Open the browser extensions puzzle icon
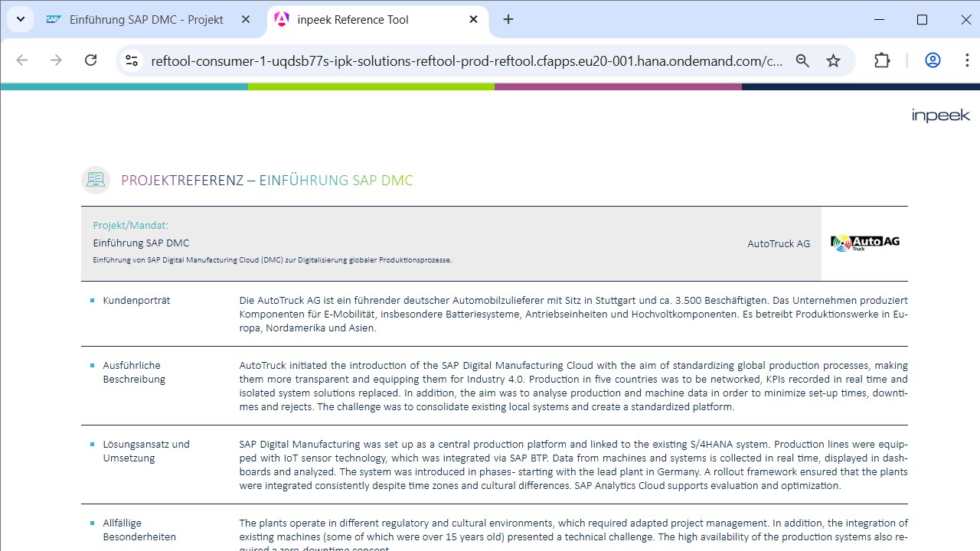The width and height of the screenshot is (980, 551). (882, 60)
